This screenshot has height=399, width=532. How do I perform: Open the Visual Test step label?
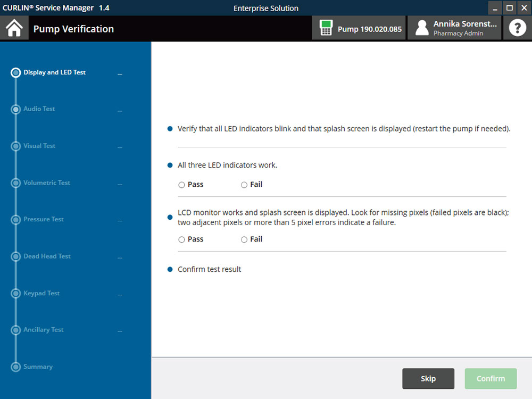pyautogui.click(x=39, y=146)
